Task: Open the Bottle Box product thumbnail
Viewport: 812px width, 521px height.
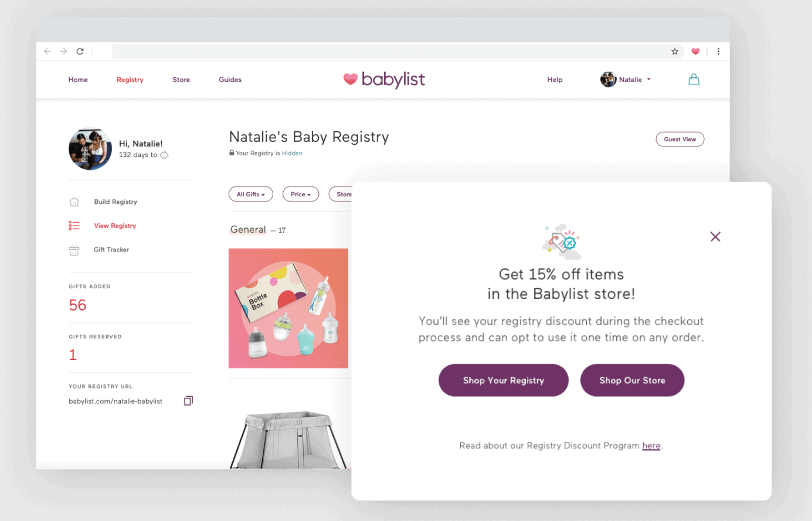Action: pos(288,308)
